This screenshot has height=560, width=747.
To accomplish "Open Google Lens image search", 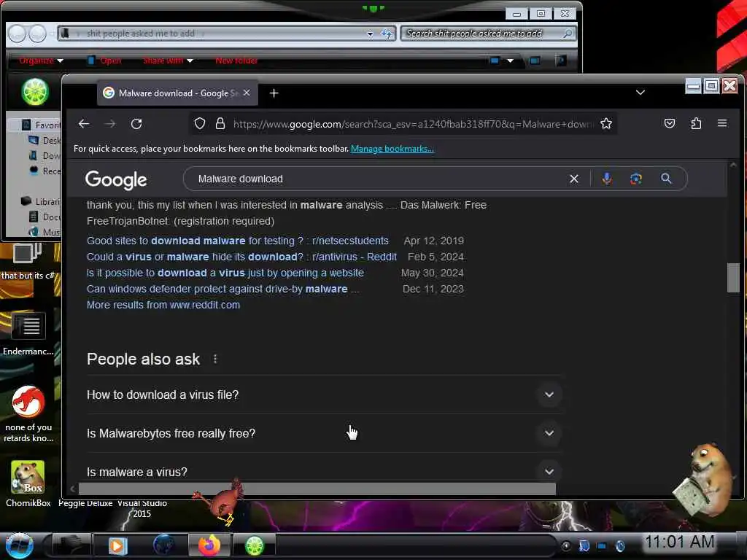I will [x=636, y=179].
